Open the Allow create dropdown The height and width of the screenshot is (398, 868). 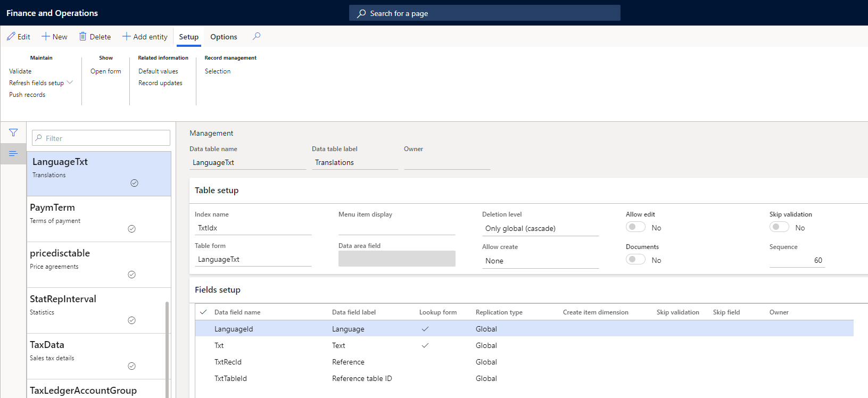(540, 261)
